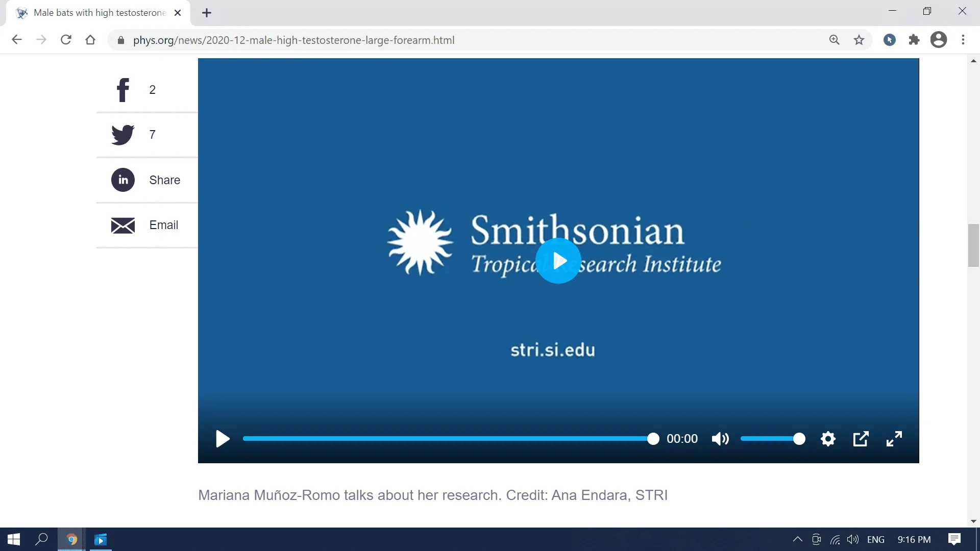
Task: View site security lock info
Action: (121, 40)
